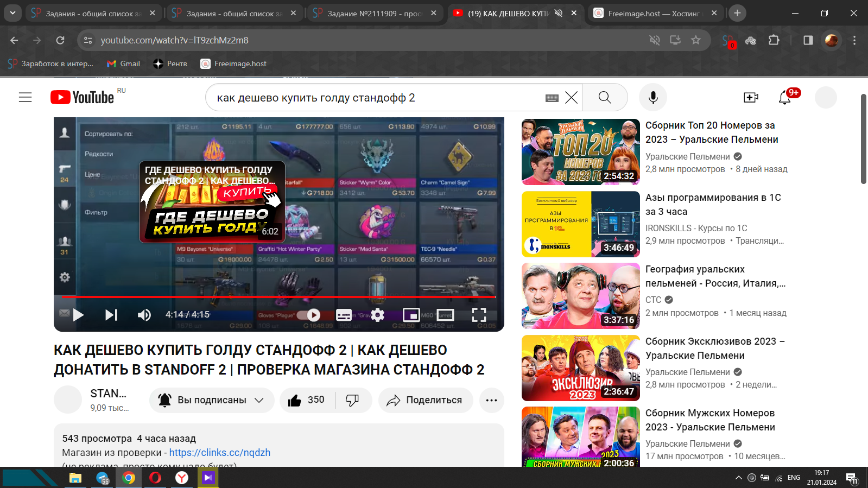Switch to Freeimage.host browser tab
The image size is (868, 488).
tap(656, 13)
